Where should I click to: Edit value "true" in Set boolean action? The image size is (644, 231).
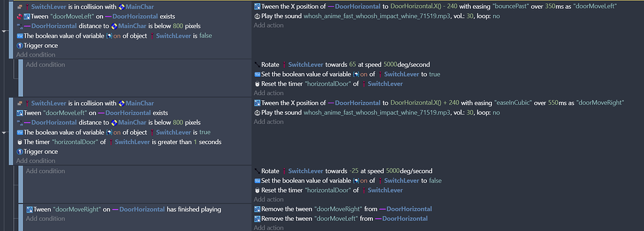click(435, 74)
